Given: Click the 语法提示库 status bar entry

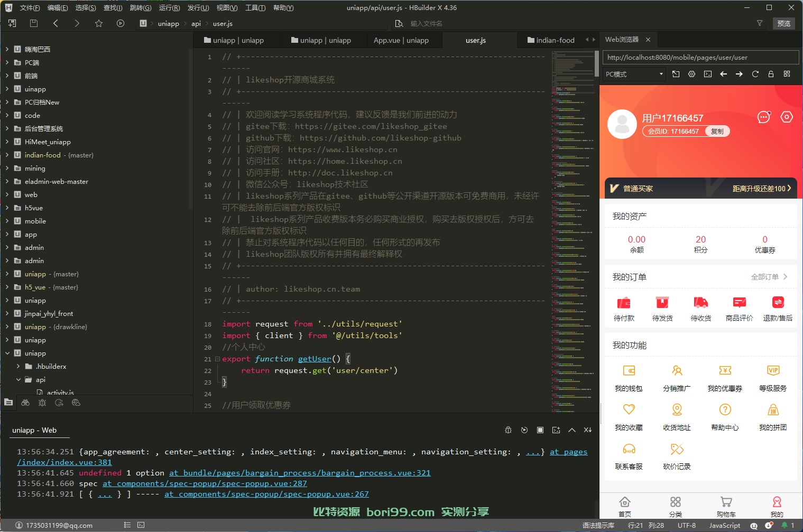Looking at the screenshot, I should point(598,525).
